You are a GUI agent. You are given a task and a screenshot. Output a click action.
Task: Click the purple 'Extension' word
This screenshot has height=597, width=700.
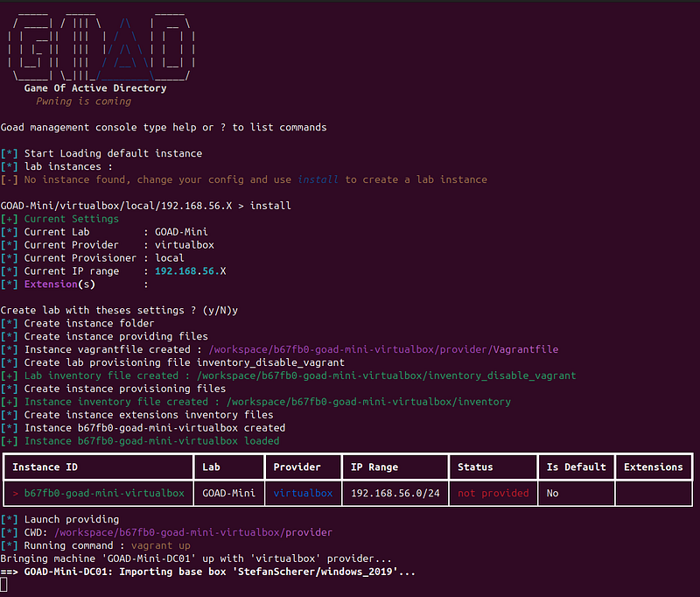pos(51,284)
